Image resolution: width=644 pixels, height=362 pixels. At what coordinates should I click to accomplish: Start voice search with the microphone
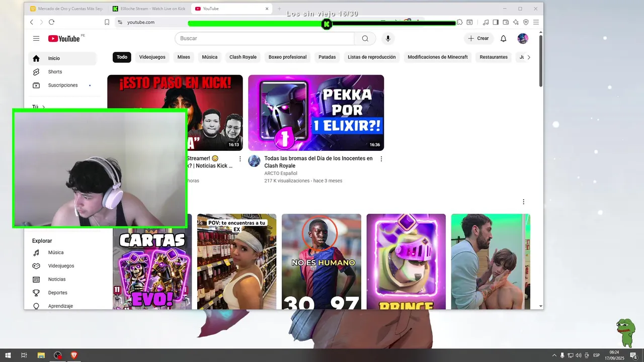(x=388, y=38)
